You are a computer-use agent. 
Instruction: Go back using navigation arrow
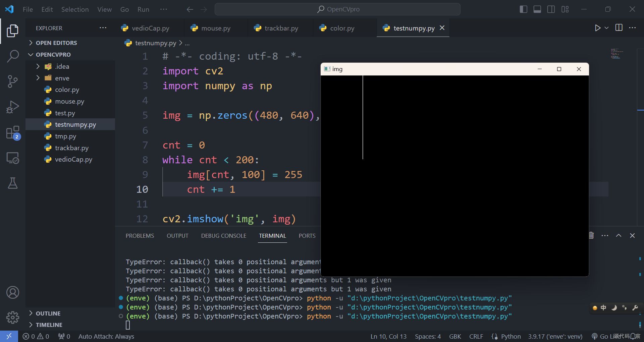190,9
